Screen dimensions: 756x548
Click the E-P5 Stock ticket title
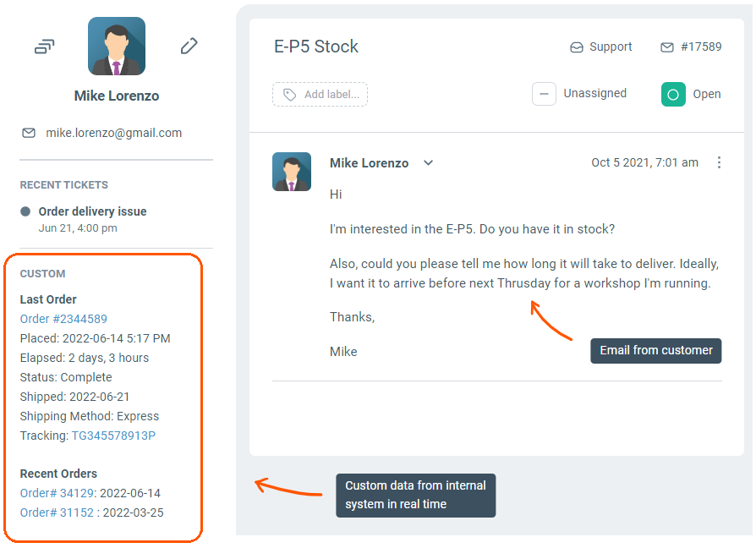coord(316,47)
